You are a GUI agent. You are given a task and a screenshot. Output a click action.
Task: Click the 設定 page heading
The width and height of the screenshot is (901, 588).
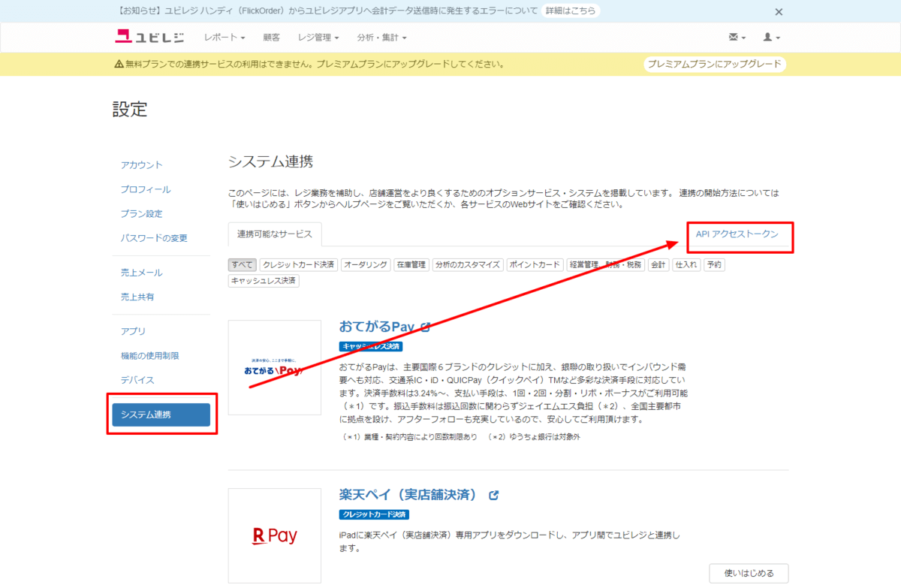130,109
